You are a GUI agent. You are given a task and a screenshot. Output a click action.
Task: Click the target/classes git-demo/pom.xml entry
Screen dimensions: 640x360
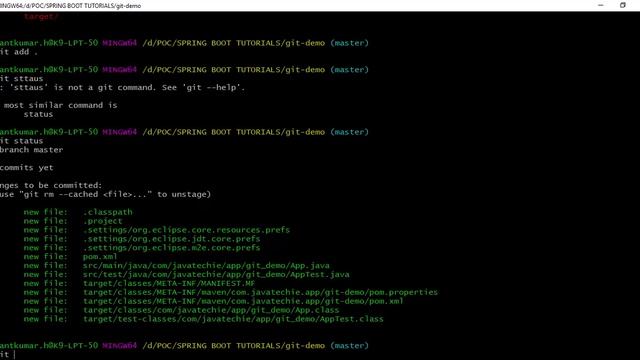(213, 301)
